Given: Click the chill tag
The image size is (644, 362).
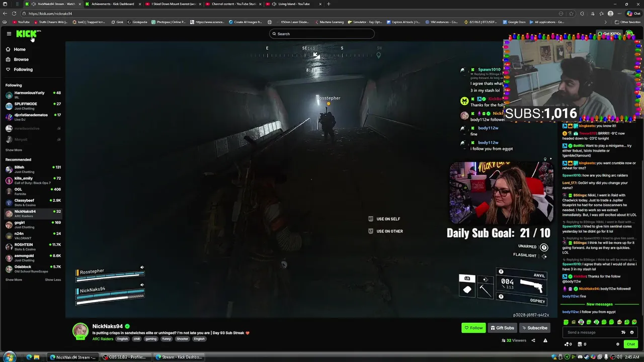Looking at the screenshot, I should click(136, 339).
